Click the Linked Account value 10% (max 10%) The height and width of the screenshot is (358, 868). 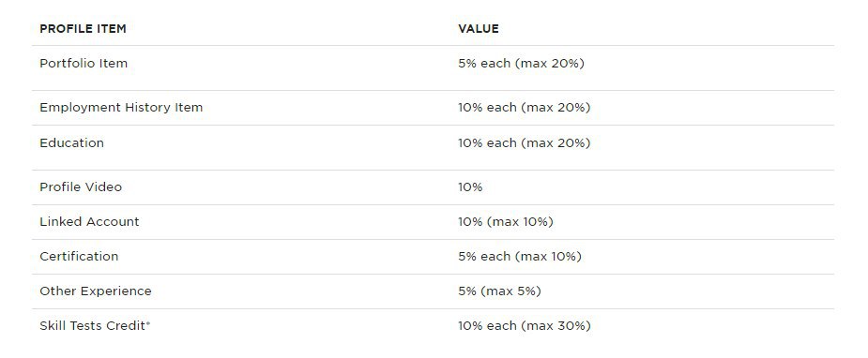tap(506, 221)
